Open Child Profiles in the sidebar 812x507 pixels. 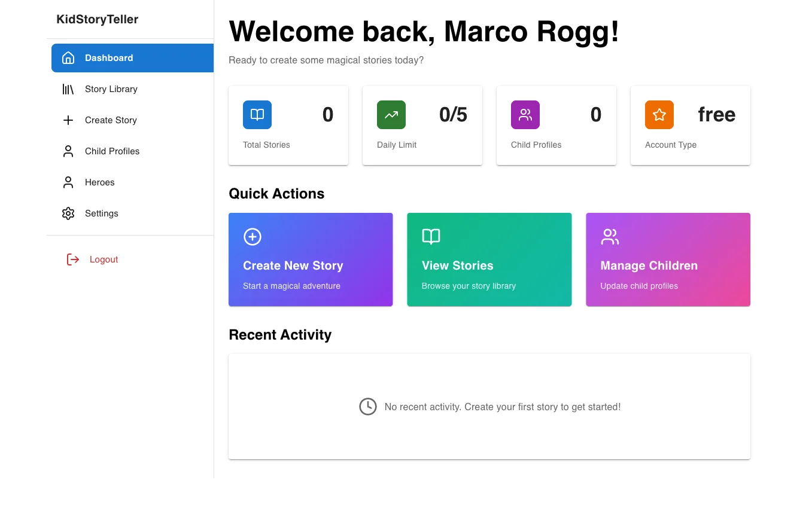(132, 151)
